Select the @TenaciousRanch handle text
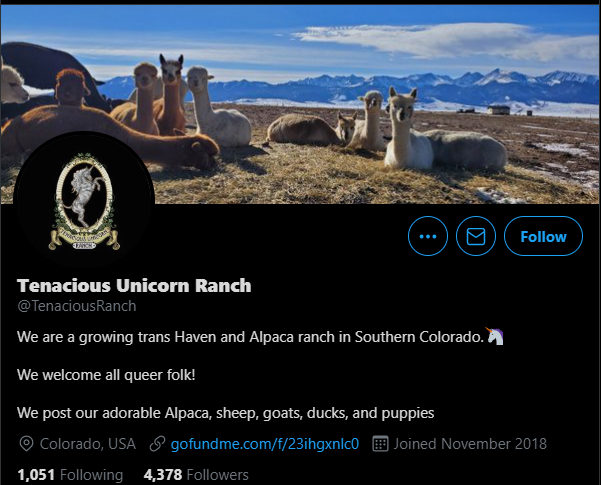The image size is (601, 485). click(x=77, y=306)
